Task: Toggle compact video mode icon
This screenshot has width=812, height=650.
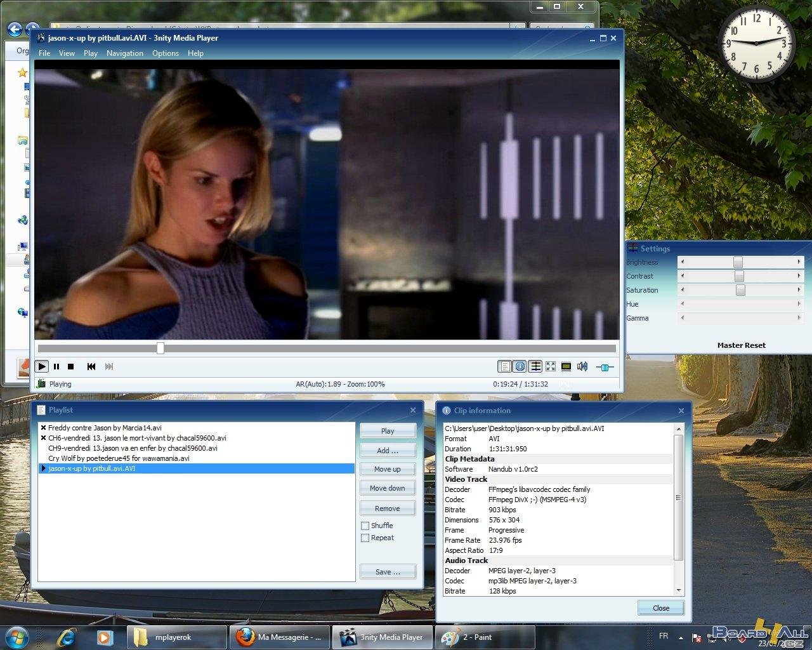Action: click(566, 366)
